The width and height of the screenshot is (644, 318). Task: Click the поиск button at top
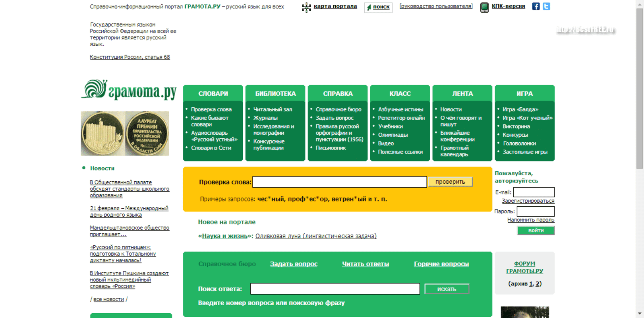(378, 7)
